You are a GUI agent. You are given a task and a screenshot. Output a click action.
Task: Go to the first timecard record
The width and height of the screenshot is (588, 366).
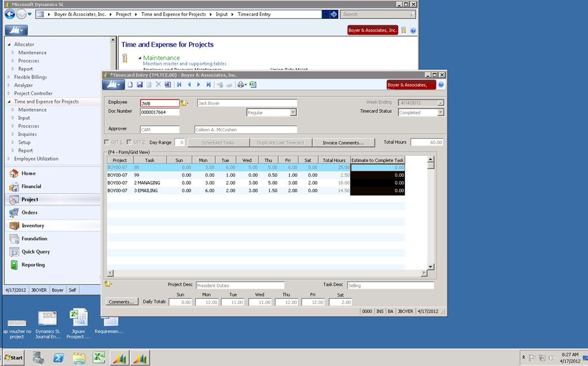click(x=179, y=85)
